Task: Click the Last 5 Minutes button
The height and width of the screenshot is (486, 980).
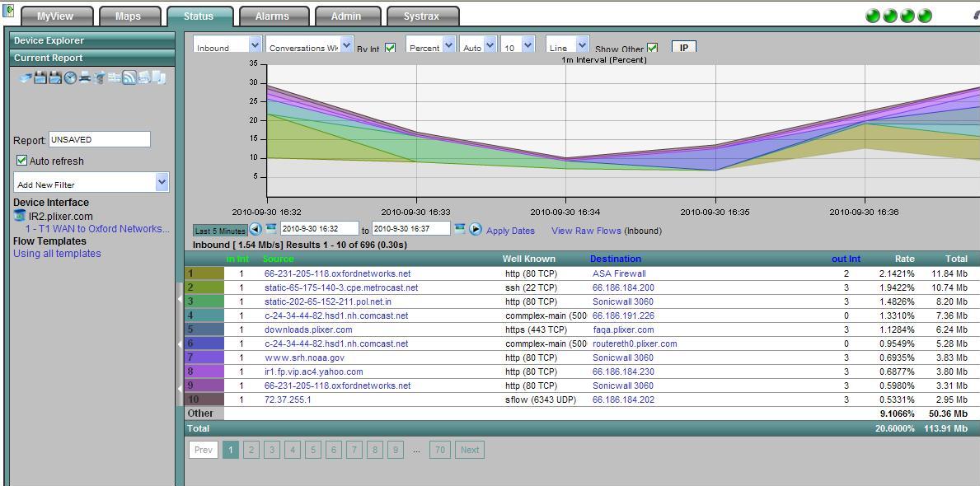Action: [220, 231]
